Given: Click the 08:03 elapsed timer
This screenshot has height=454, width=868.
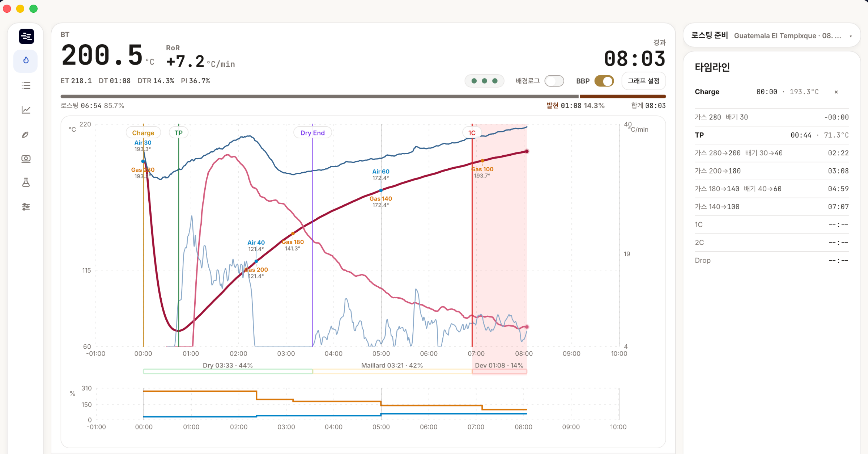Looking at the screenshot, I should 635,59.
